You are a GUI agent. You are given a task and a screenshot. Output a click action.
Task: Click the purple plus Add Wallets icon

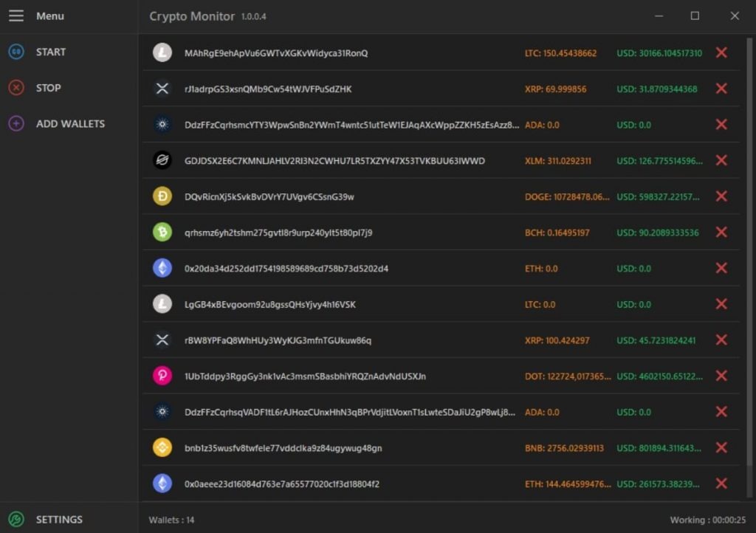16,124
